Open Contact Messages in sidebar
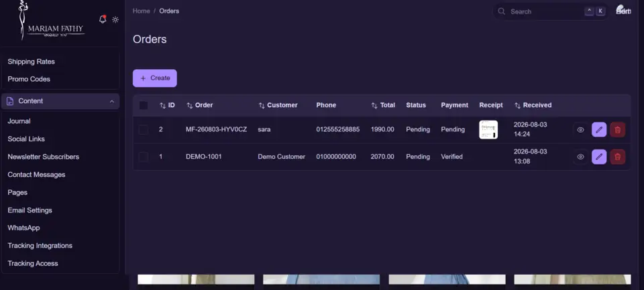The width and height of the screenshot is (644, 290). (x=36, y=175)
